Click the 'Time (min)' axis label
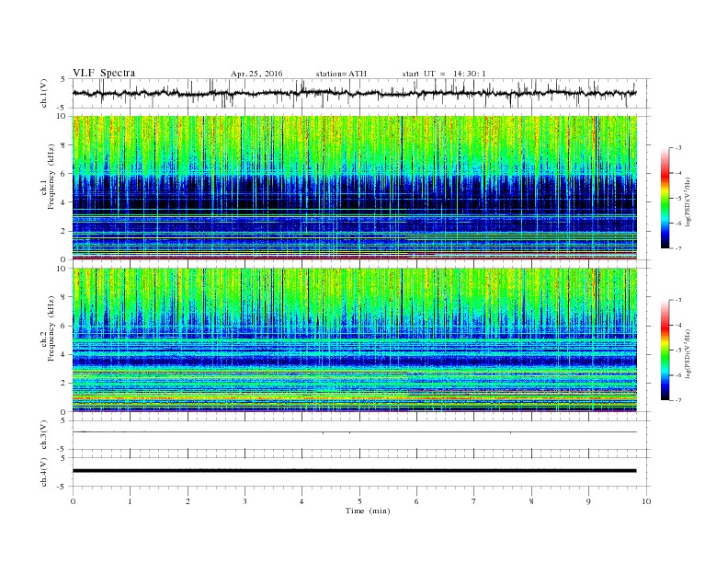Image resolution: width=728 pixels, height=563 pixels. coord(368,511)
